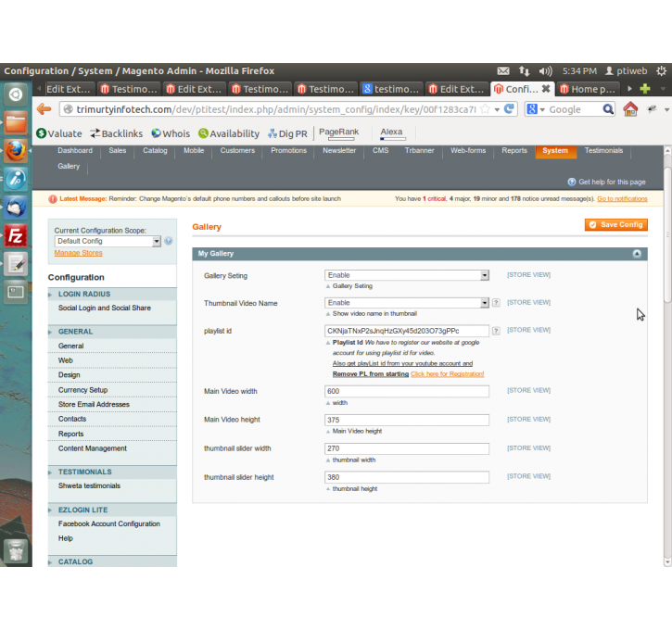Image resolution: width=672 pixels, height=630 pixels.
Task: Open the network indicator in the top panel
Action: (524, 70)
